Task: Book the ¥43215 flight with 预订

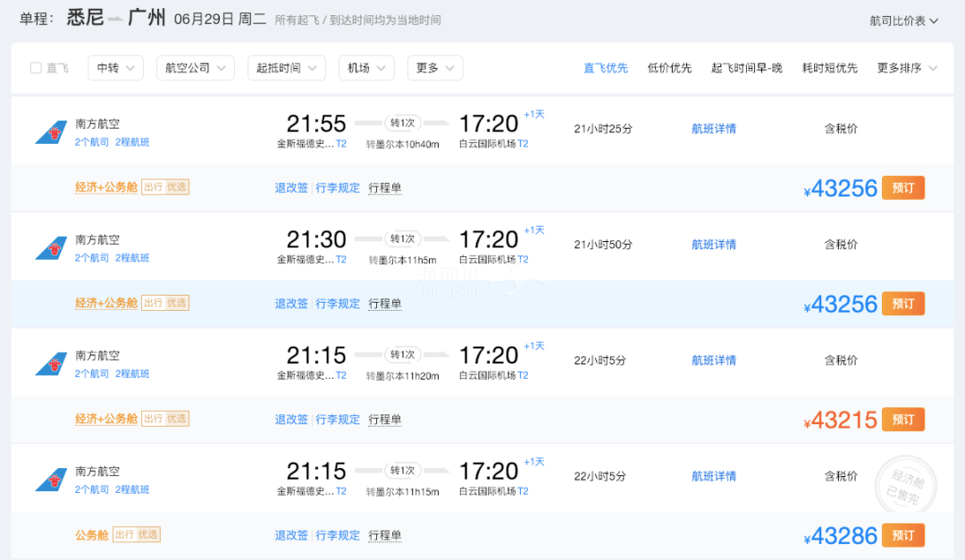Action: point(903,420)
